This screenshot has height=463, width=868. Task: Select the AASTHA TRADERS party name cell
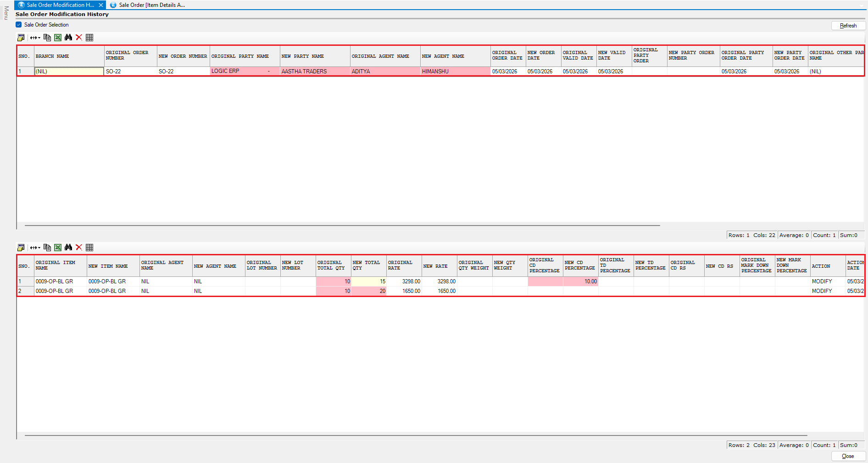315,72
